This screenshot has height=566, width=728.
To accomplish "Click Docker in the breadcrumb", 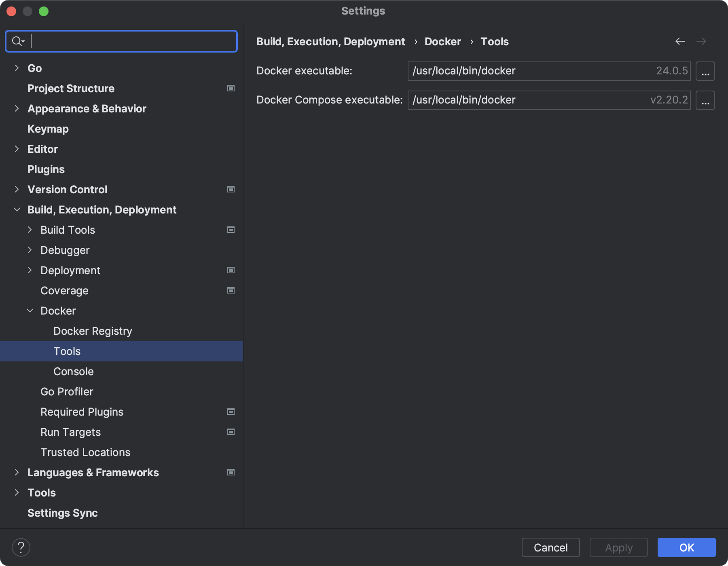I will coord(442,42).
